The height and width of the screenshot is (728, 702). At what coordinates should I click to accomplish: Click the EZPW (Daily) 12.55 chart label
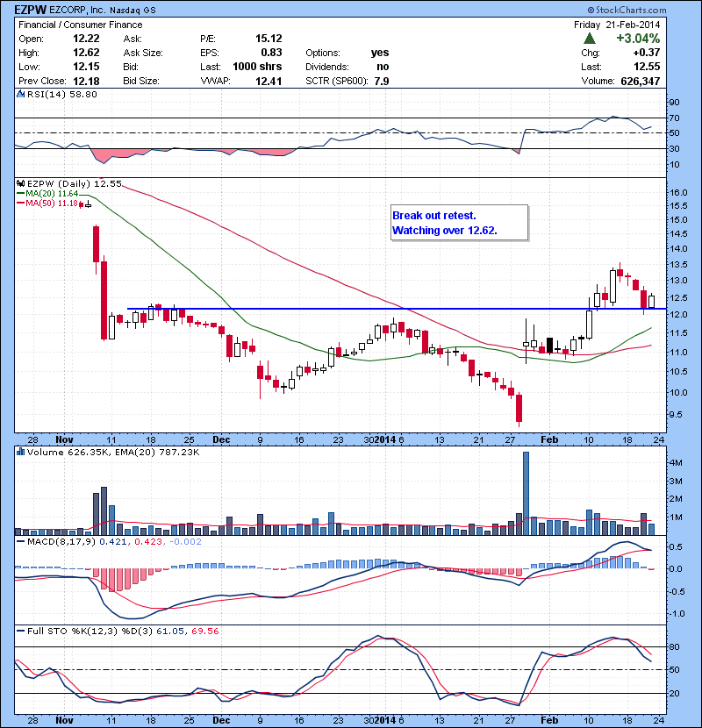click(x=75, y=184)
